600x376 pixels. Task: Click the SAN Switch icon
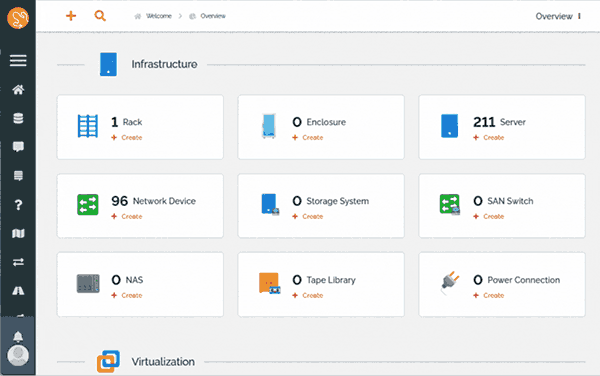tap(450, 204)
